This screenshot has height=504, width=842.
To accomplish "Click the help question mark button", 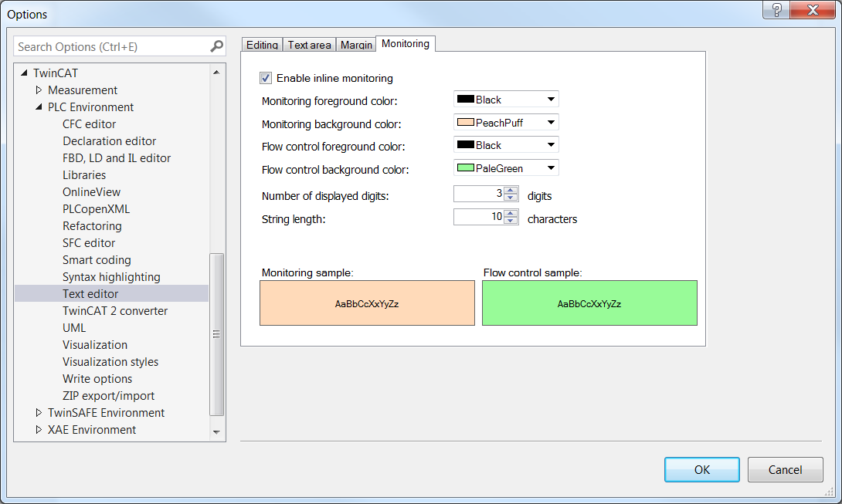I will click(x=776, y=10).
